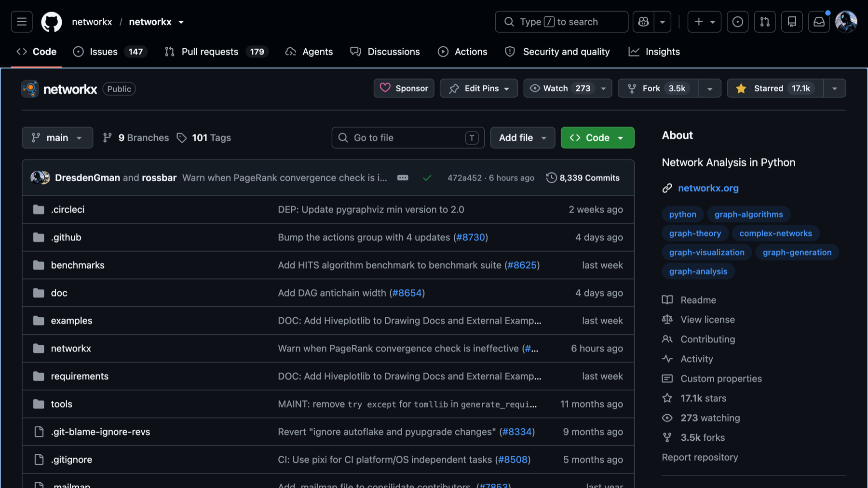
Task: Click the Activity pulse icon
Action: pyautogui.click(x=667, y=359)
